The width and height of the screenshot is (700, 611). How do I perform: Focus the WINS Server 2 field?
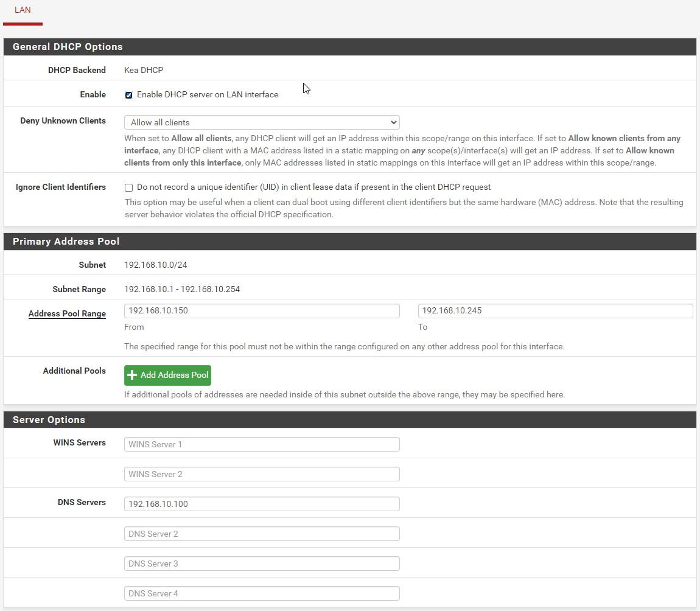coord(262,474)
